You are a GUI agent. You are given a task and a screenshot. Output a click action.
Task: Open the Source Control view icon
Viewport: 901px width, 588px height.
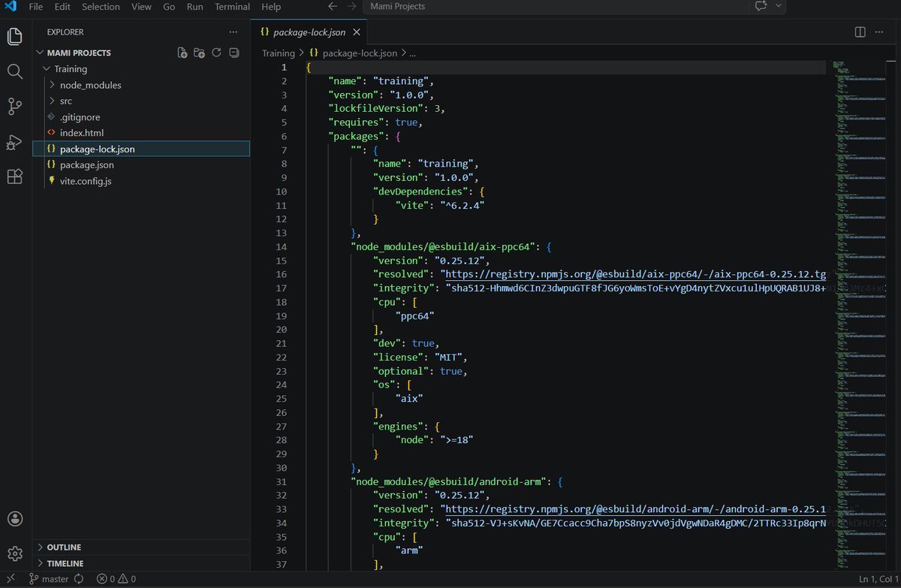pyautogui.click(x=15, y=107)
